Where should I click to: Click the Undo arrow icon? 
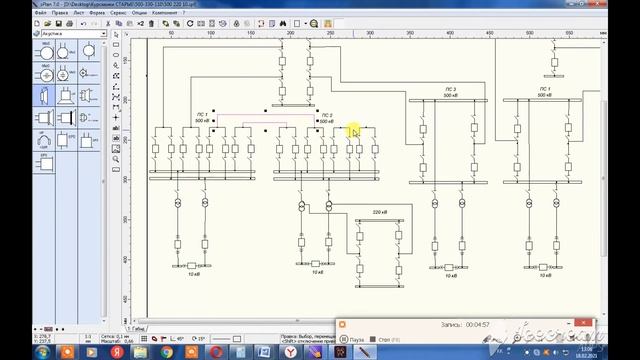point(83,24)
